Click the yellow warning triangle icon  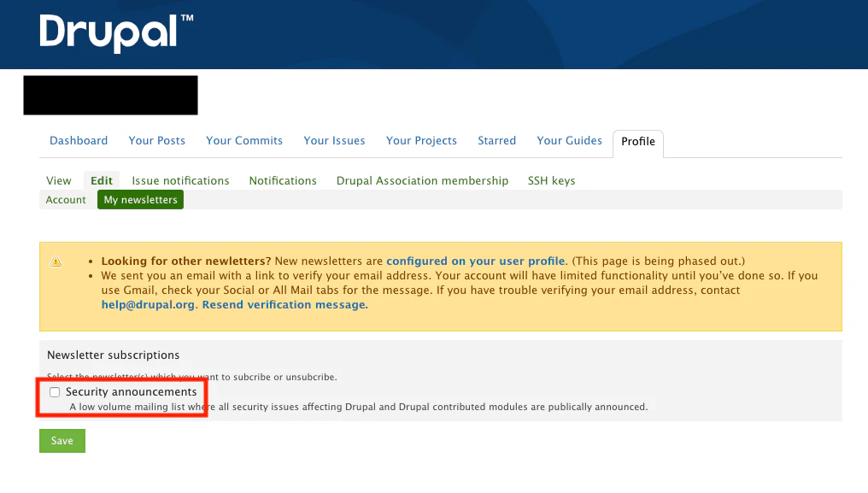click(x=56, y=261)
